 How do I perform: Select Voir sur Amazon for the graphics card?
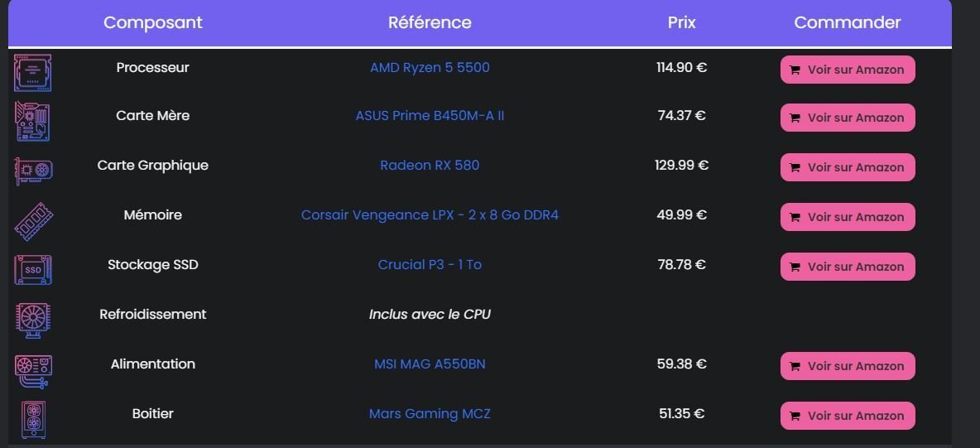[x=848, y=167]
